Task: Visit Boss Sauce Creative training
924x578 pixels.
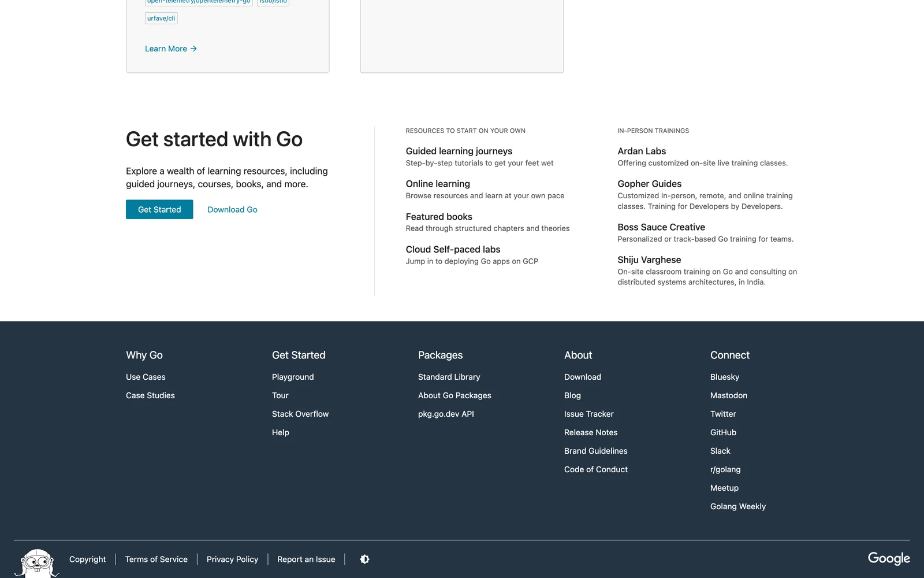Action: pyautogui.click(x=661, y=227)
